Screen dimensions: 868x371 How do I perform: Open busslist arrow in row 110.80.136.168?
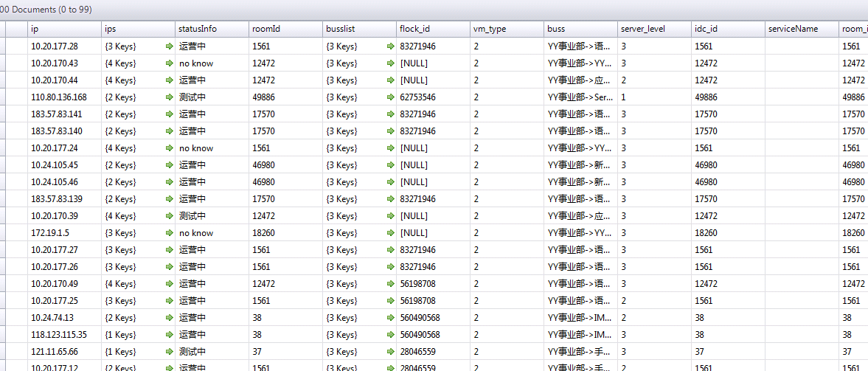(x=390, y=97)
